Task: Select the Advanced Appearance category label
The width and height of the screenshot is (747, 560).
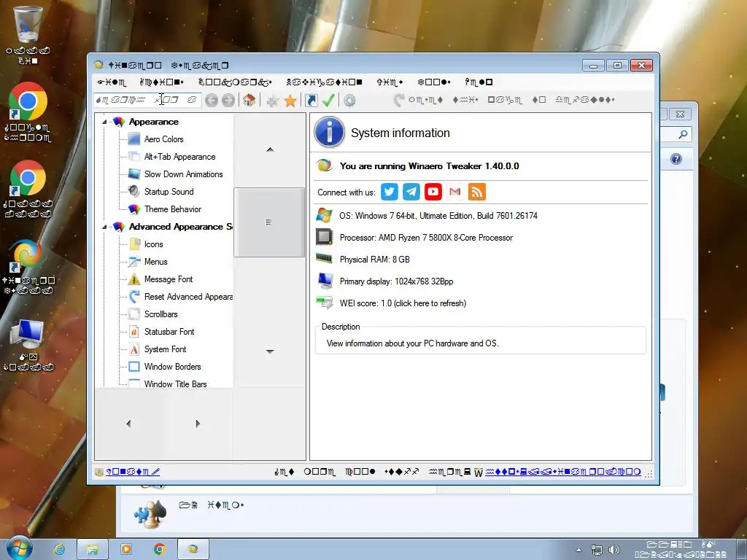Action: pyautogui.click(x=181, y=227)
